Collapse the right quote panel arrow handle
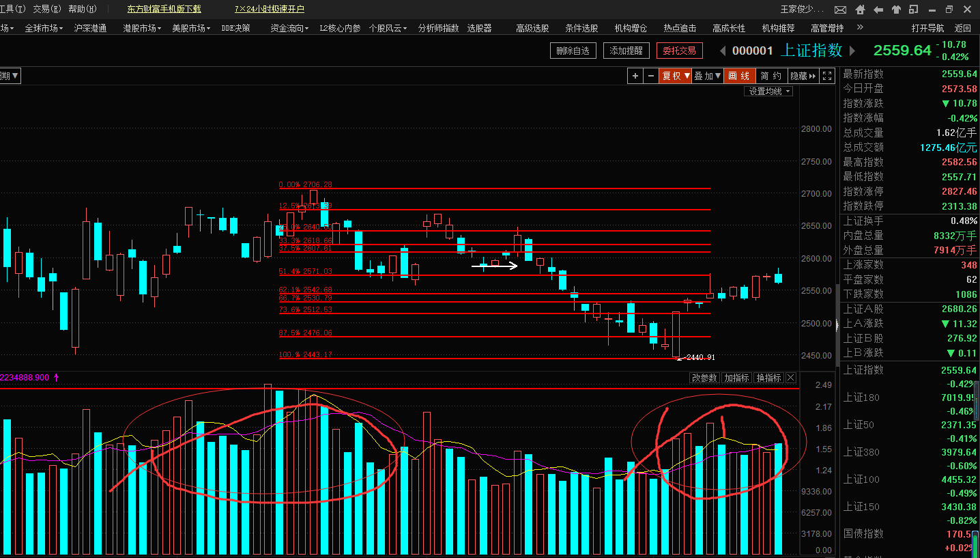 coord(837,325)
